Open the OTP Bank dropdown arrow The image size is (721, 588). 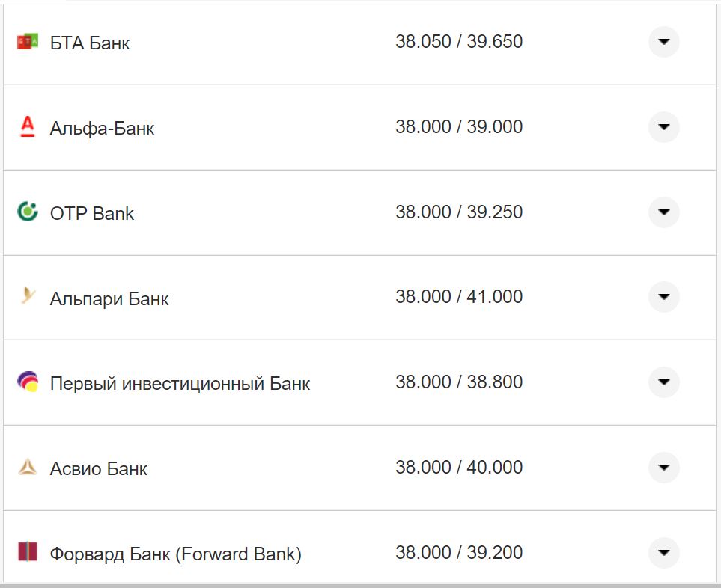click(663, 212)
